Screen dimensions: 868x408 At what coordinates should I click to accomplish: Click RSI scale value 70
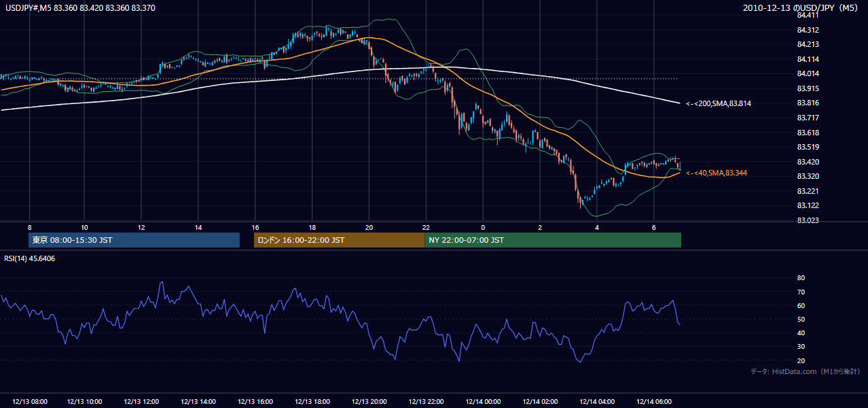[x=801, y=292]
